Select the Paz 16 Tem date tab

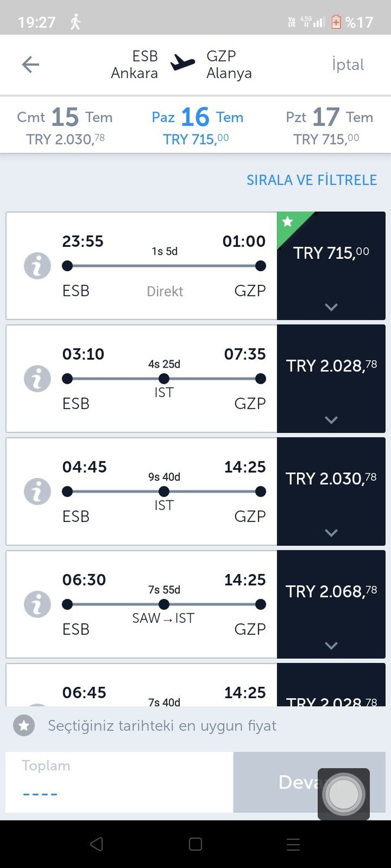pyautogui.click(x=197, y=126)
